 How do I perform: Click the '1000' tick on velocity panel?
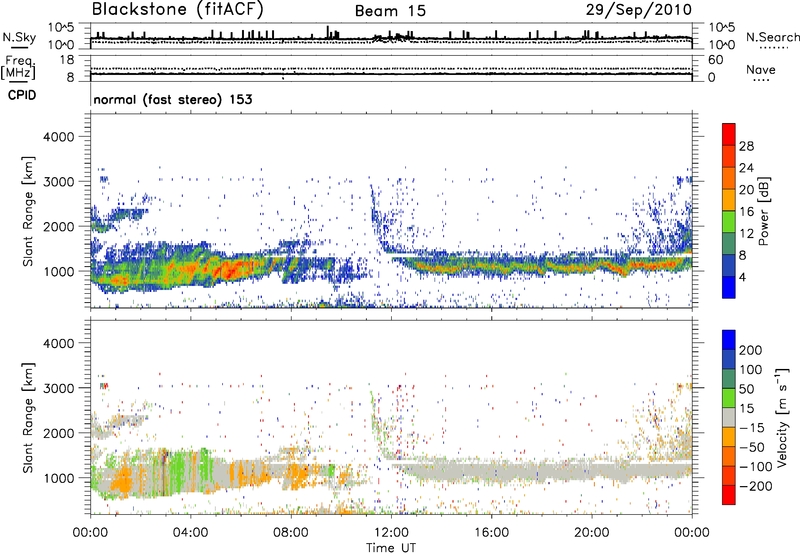[x=58, y=478]
